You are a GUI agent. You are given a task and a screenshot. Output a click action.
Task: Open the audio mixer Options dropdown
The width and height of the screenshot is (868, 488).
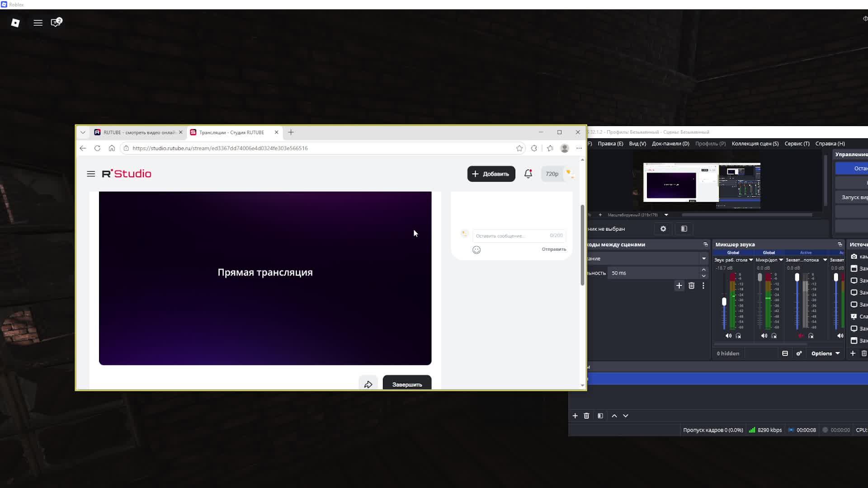pos(826,353)
